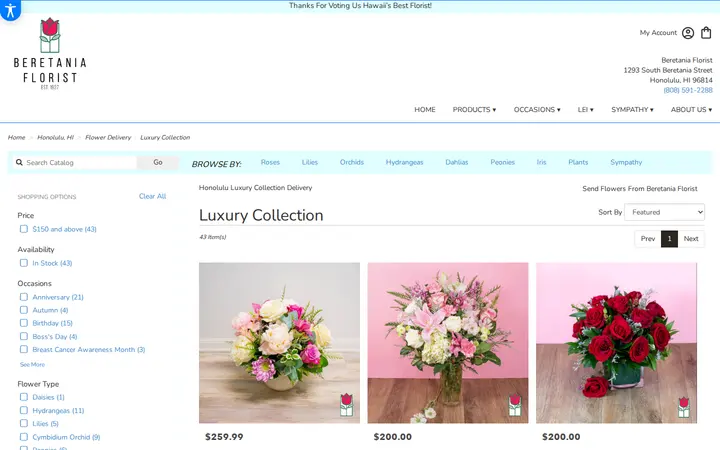The image size is (720, 450).
Task: Browse by Sympathy category in blue bar
Action: point(626,162)
